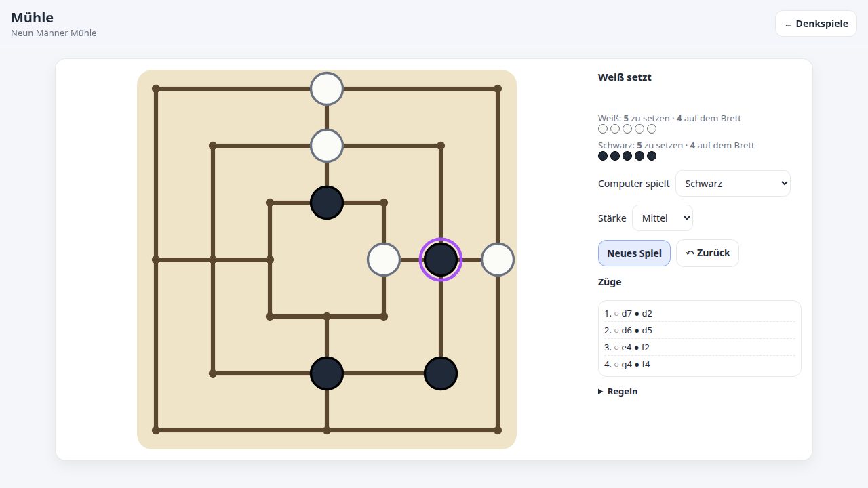Viewport: 868px width, 488px height.
Task: Place a piece on inner-square top-left corner c5
Action: coord(270,203)
